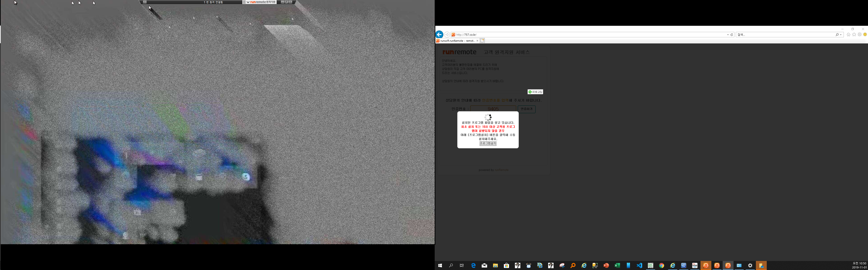The image size is (868, 270).
Task: Launch Chrome from the taskbar
Action: (x=661, y=266)
